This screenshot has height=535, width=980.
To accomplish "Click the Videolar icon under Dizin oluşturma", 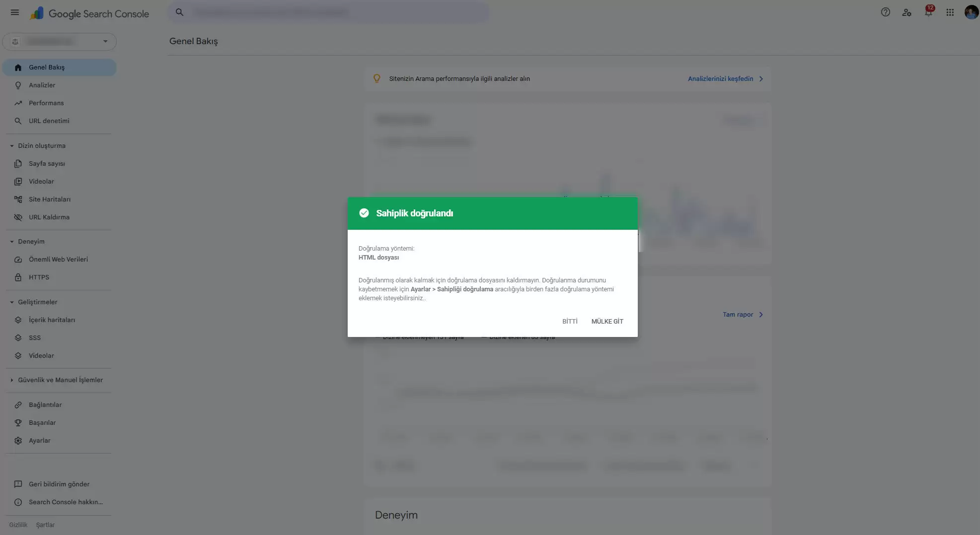I will [x=18, y=182].
